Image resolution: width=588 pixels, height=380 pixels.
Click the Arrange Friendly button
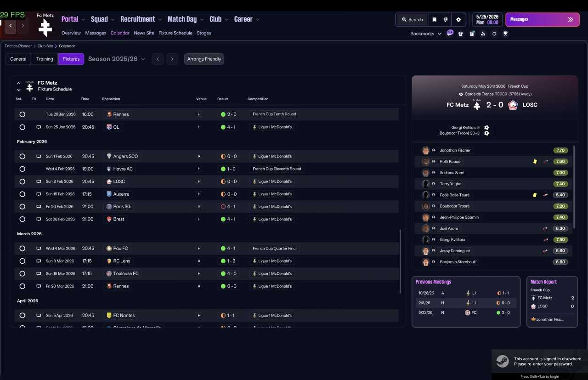pyautogui.click(x=204, y=59)
